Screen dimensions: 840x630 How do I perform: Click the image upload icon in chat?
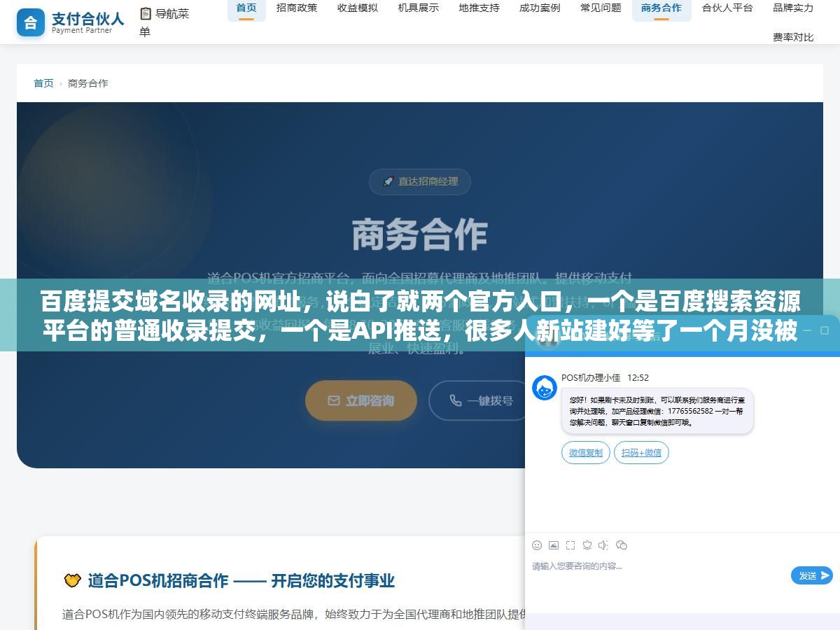pyautogui.click(x=554, y=545)
